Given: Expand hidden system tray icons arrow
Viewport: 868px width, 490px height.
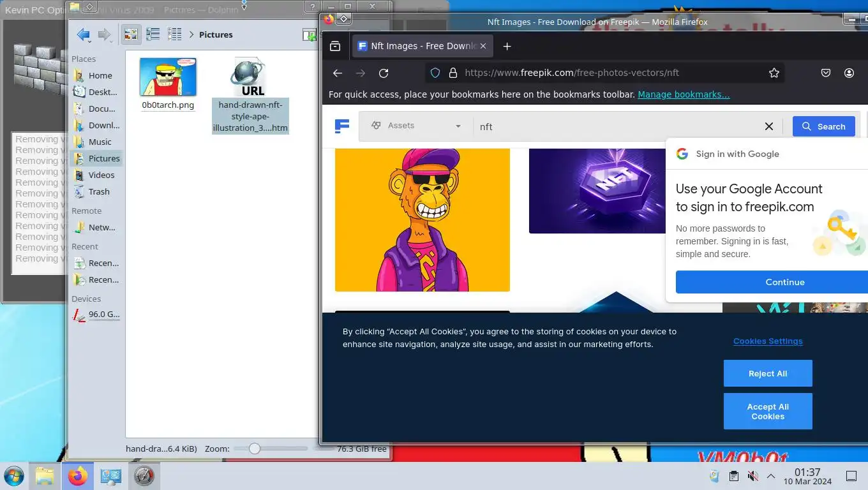Looking at the screenshot, I should point(771,476).
